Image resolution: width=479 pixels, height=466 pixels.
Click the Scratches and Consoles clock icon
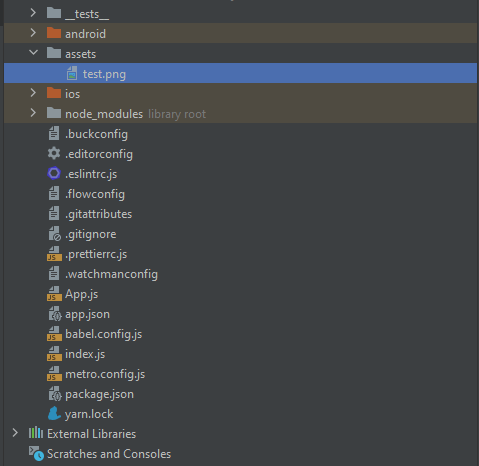click(36, 453)
